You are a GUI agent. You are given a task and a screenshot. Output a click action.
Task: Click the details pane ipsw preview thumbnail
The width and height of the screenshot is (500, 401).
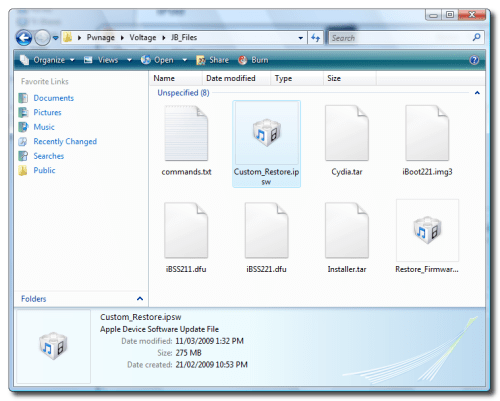(53, 346)
